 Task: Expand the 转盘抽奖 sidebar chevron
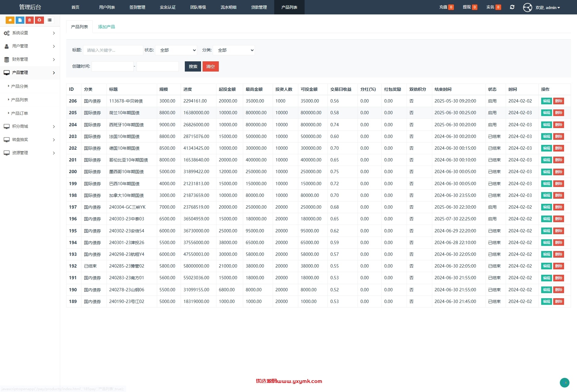[x=54, y=140]
